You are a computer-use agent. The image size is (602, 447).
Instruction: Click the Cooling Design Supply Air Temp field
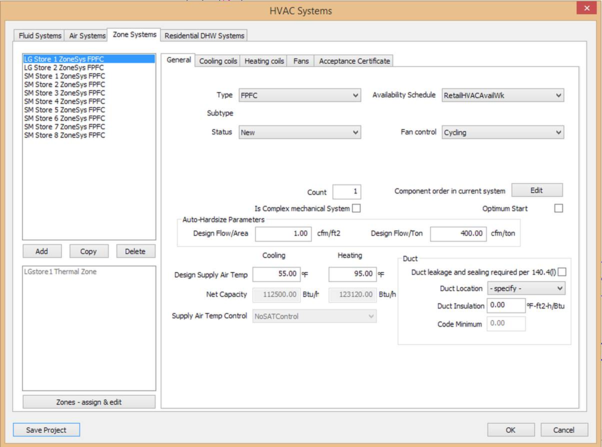click(276, 274)
